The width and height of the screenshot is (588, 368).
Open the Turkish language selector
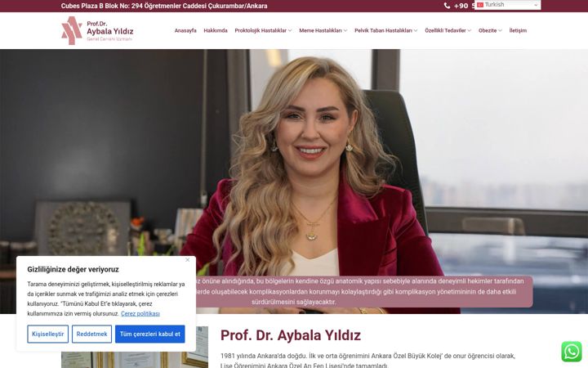(508, 5)
